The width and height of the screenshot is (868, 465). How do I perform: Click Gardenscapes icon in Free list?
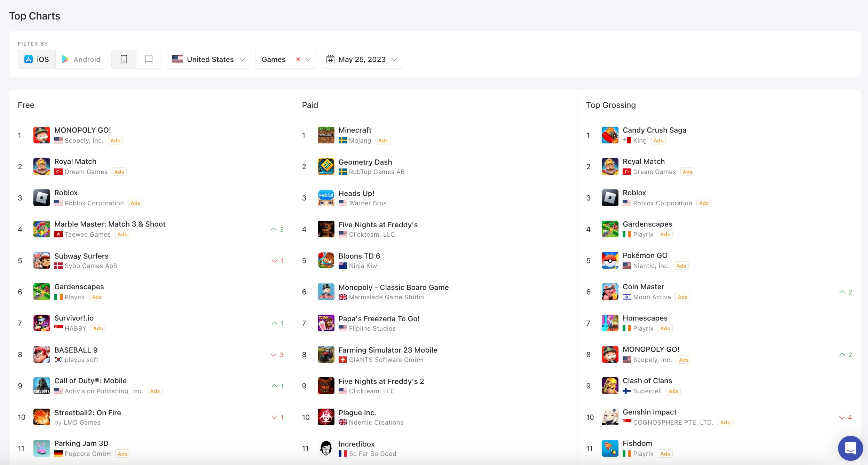42,292
